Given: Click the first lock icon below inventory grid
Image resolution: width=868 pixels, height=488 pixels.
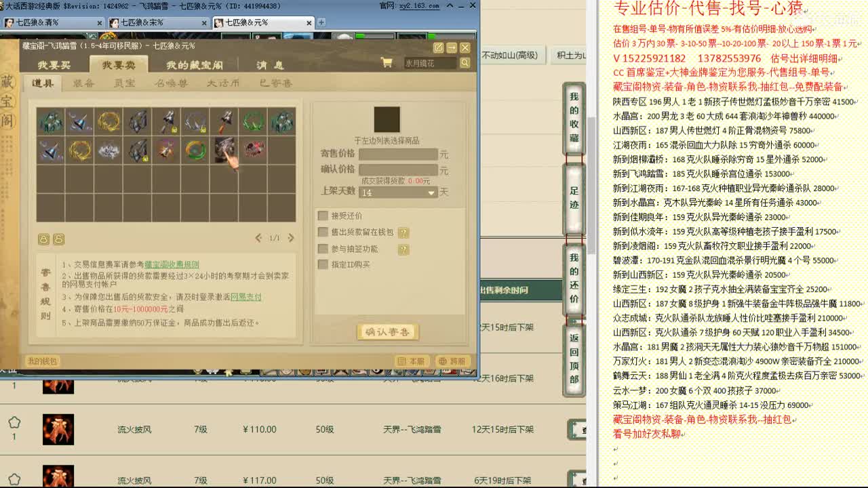Looking at the screenshot, I should click(43, 239).
